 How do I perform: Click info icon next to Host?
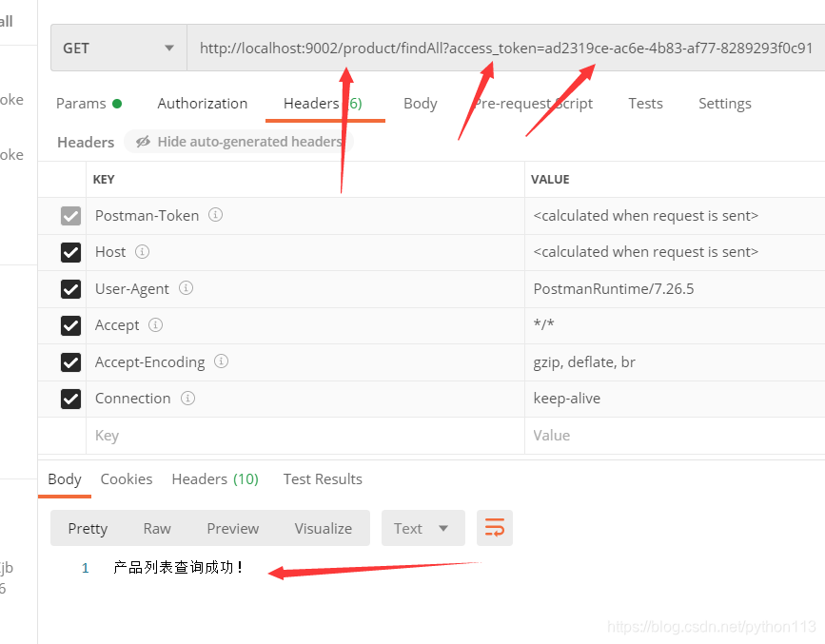[x=142, y=251]
